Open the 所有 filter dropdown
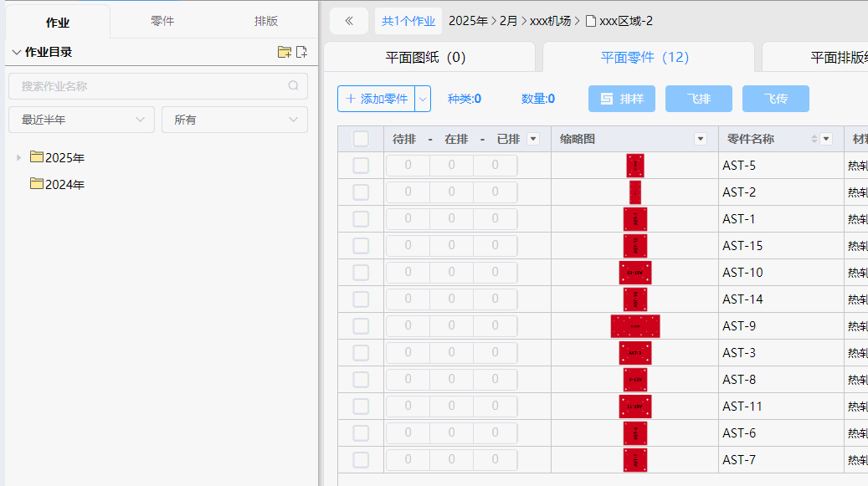868x486 pixels. click(x=234, y=120)
